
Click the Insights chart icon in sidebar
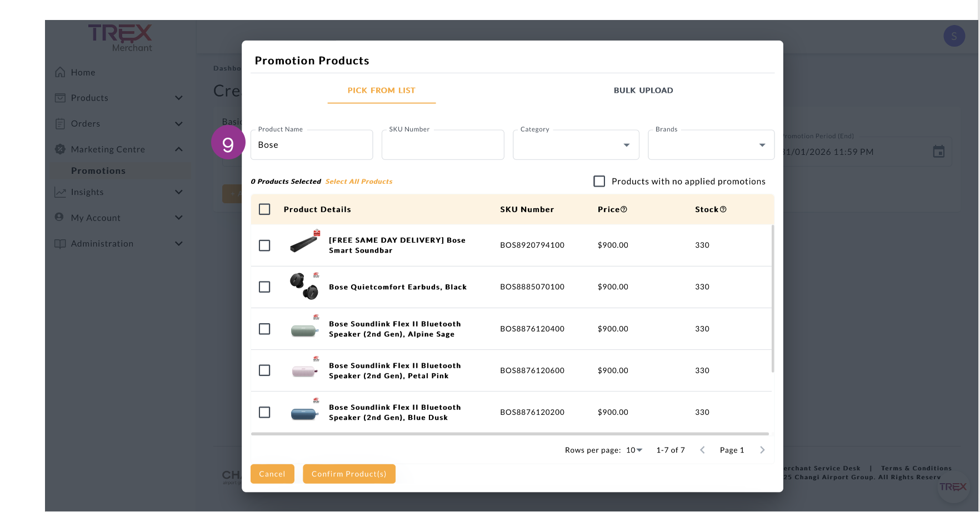tap(60, 192)
